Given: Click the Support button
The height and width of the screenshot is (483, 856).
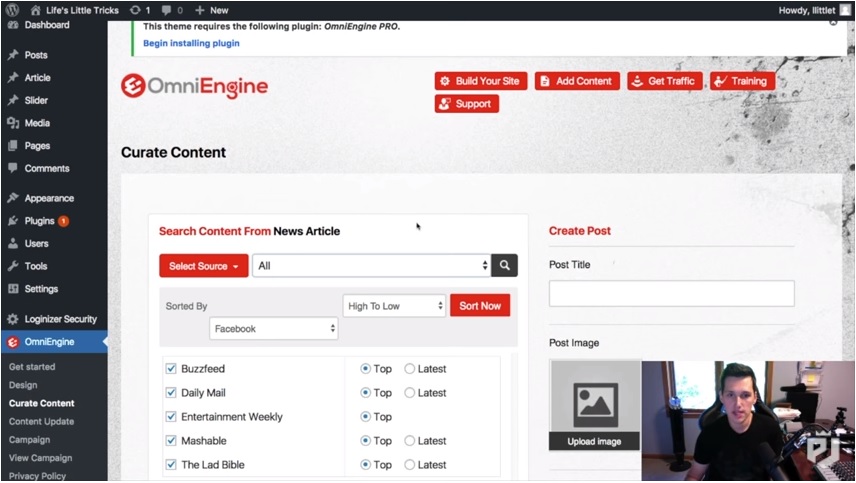Looking at the screenshot, I should 467,104.
